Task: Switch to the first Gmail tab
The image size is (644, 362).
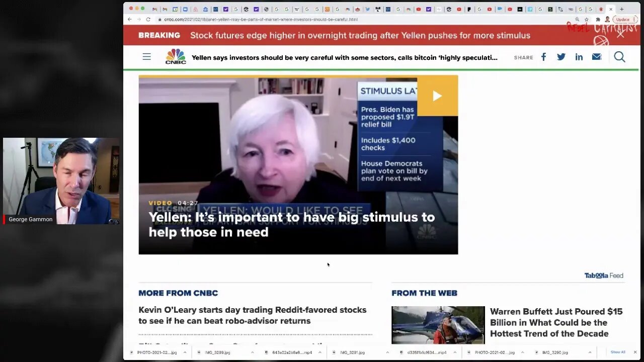Action: tap(155, 9)
